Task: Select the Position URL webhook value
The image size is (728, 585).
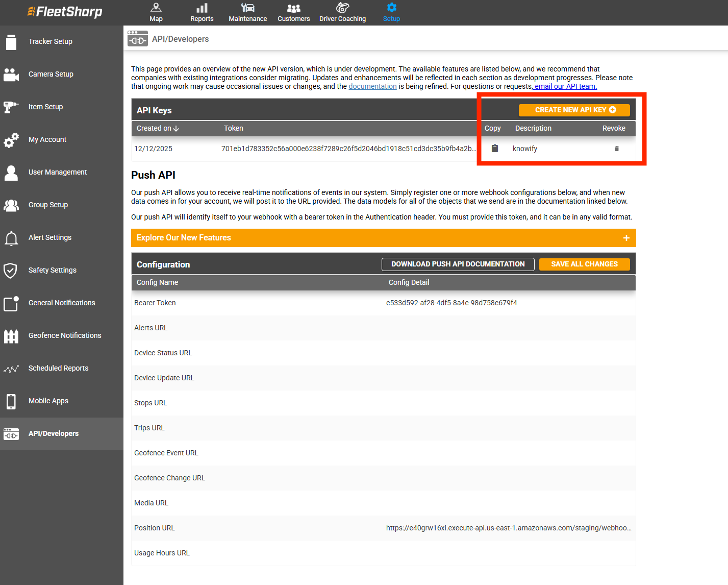Action: (508, 528)
